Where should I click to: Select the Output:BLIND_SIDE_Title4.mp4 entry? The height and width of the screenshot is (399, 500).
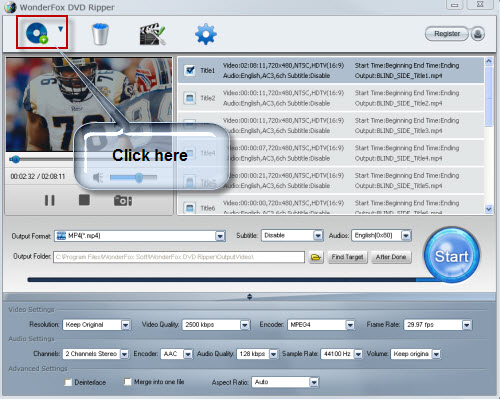click(x=398, y=158)
